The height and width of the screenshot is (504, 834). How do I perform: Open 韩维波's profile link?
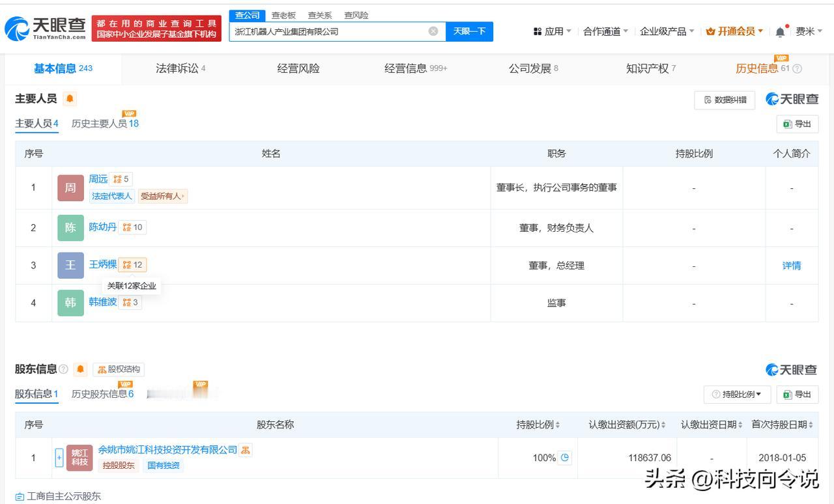pos(103,302)
